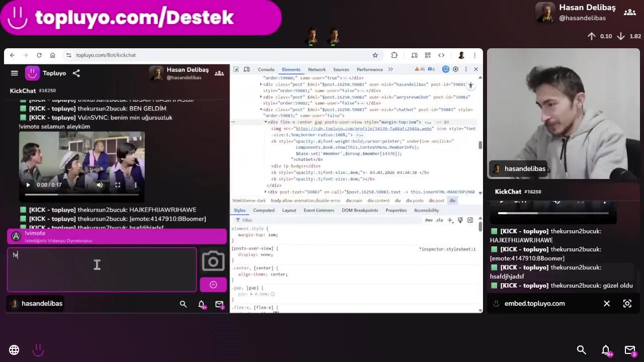644x362 pixels.
Task: Open Chrome three-dot menu
Action: tap(474, 55)
